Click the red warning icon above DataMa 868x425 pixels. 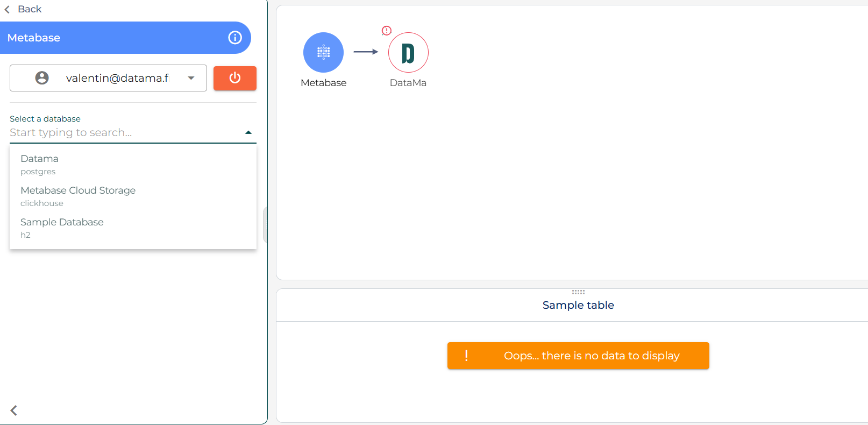point(386,31)
